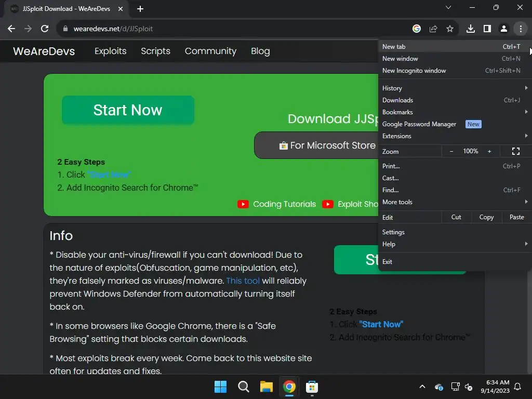
Task: Follow the 'This tool' hyperlink
Action: pos(243,281)
